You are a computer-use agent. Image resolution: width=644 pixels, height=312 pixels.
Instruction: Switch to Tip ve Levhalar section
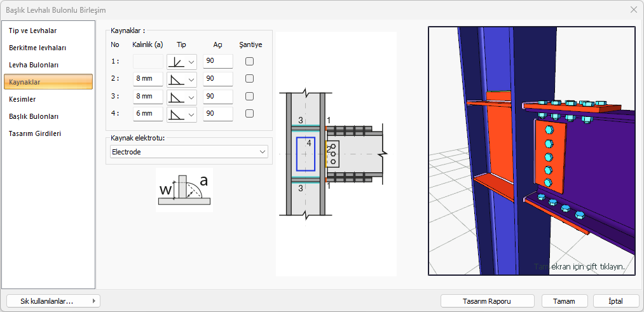[x=33, y=31]
